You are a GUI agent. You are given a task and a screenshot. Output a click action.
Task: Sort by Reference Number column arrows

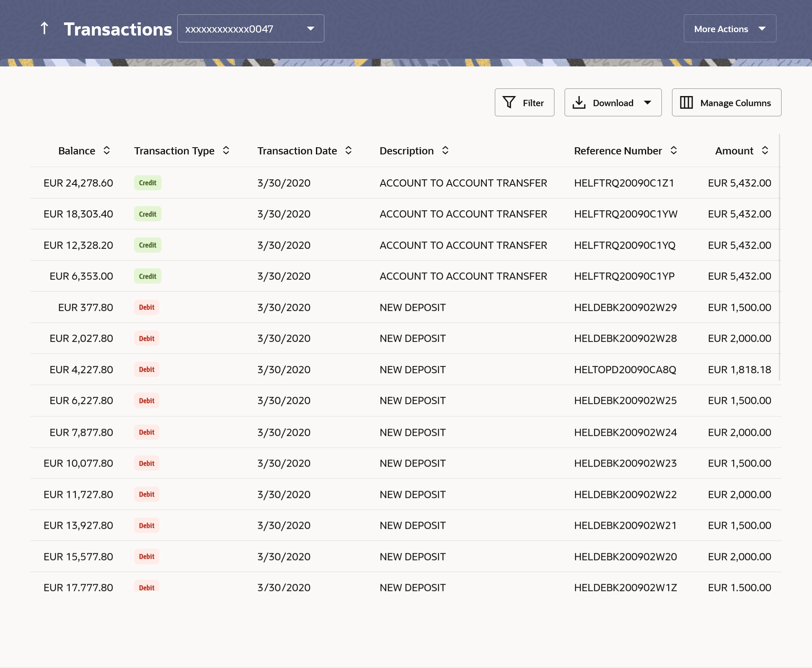coord(674,151)
